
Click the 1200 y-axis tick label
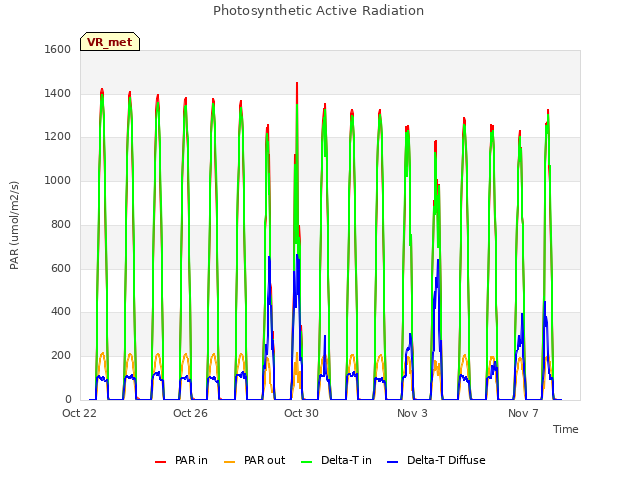58,137
